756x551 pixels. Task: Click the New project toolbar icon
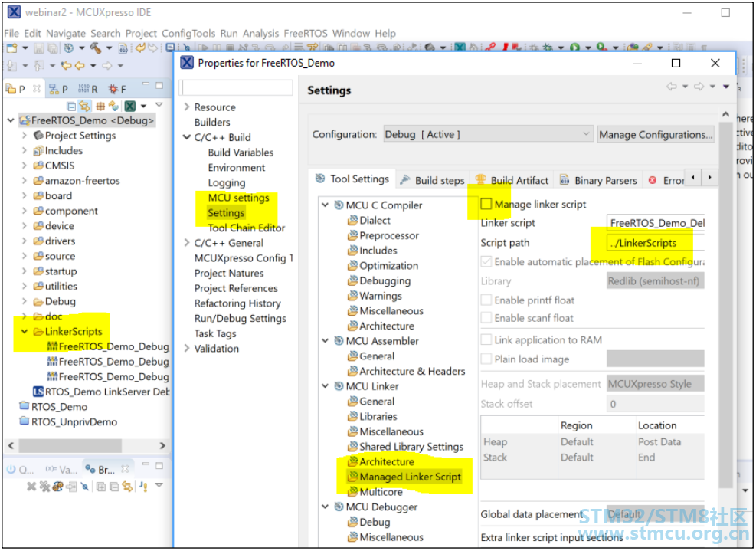pyautogui.click(x=11, y=48)
